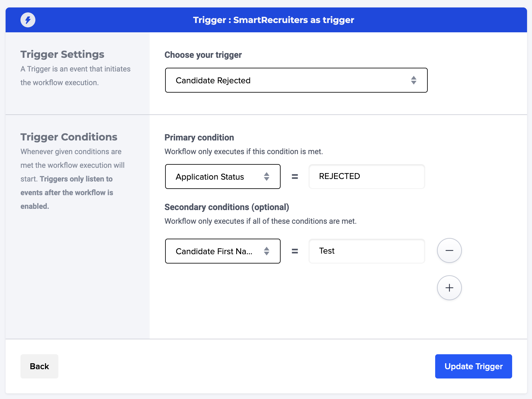The image size is (532, 399).
Task: Click the 'Trigger : SmartRecruiters as trigger' title
Action: click(x=273, y=20)
